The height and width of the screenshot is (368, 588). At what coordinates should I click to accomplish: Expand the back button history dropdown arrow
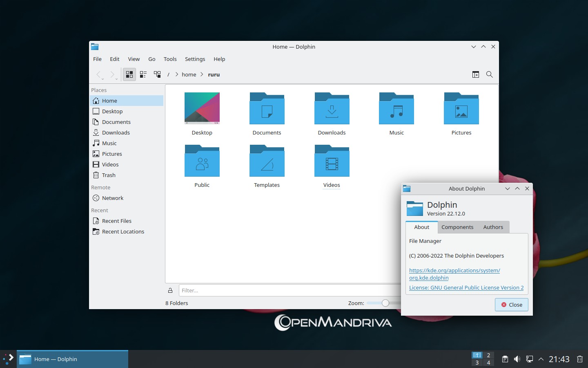coord(103,79)
